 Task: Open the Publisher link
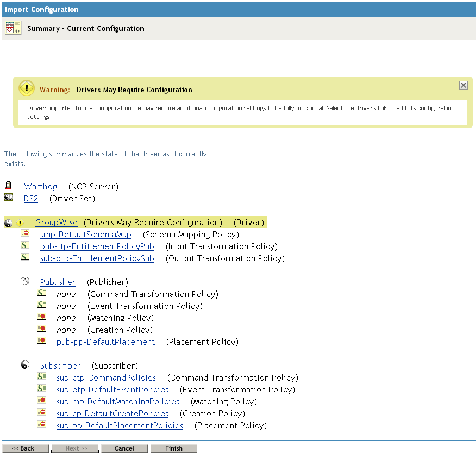58,282
